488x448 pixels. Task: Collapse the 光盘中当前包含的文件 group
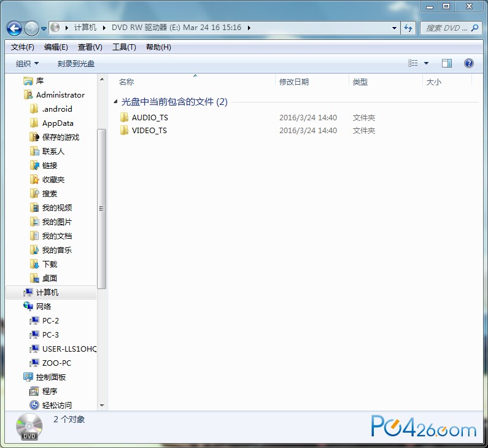(x=115, y=101)
